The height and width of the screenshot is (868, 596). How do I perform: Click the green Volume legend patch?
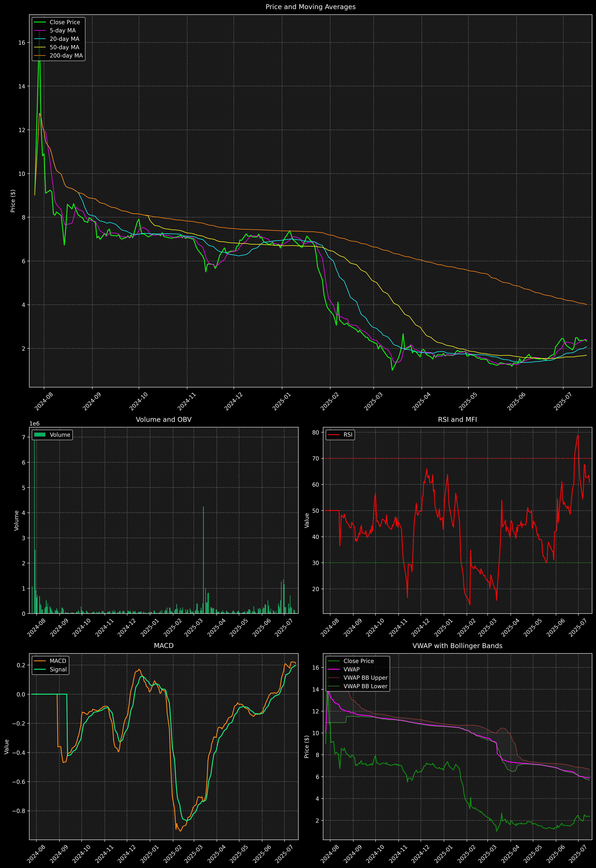click(x=40, y=435)
